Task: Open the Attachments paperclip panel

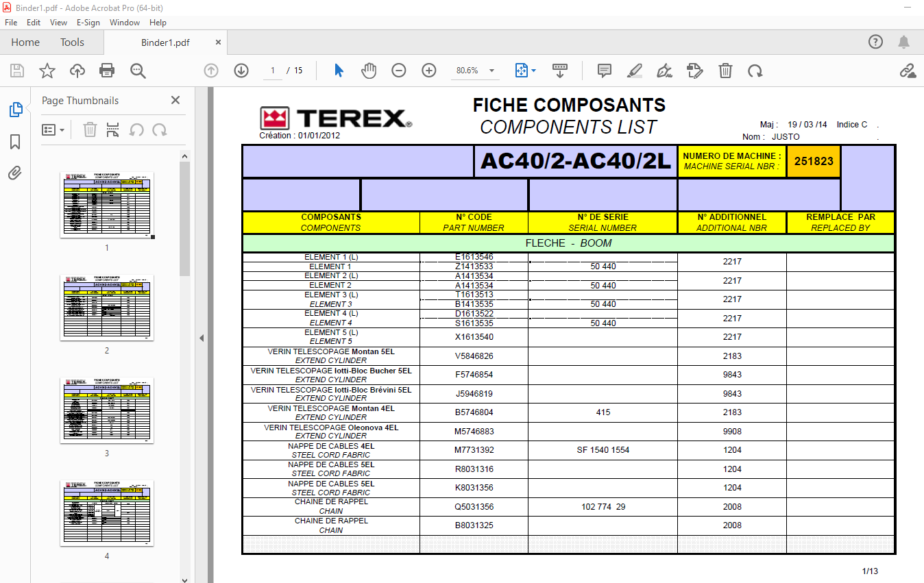Action: [x=15, y=173]
